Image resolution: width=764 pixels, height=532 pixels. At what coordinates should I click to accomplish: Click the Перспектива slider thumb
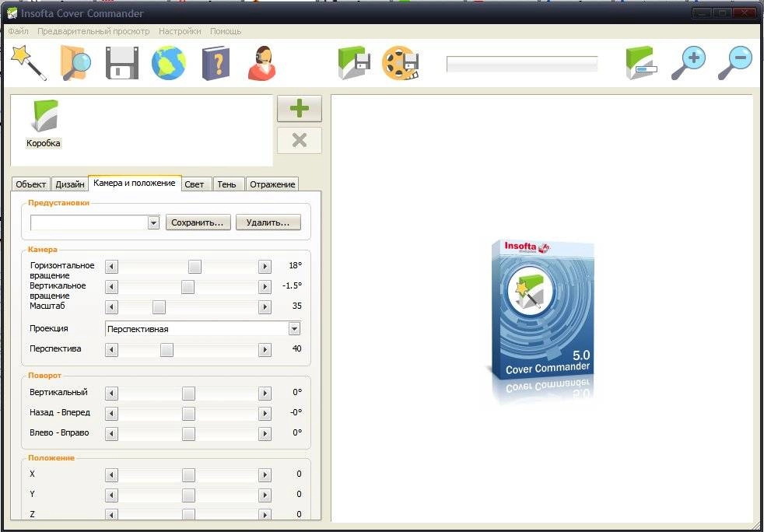(x=166, y=349)
